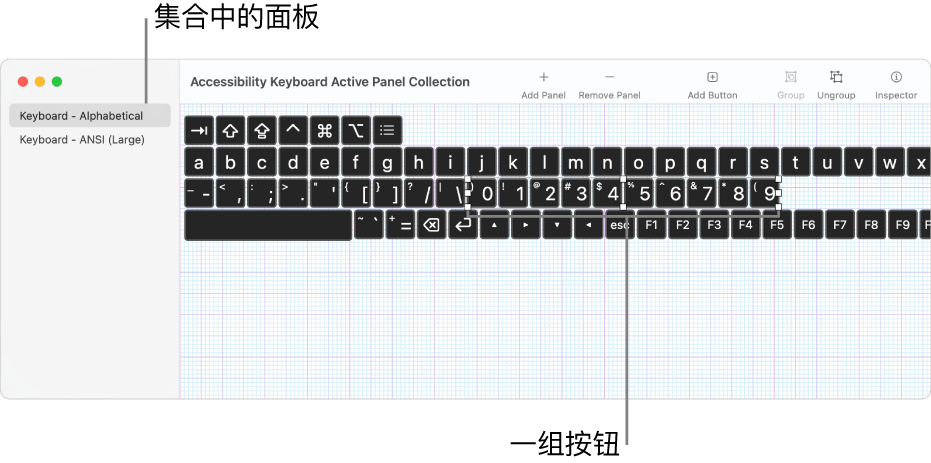The image size is (931, 463).
Task: Select the Control caret key button
Action: (293, 131)
